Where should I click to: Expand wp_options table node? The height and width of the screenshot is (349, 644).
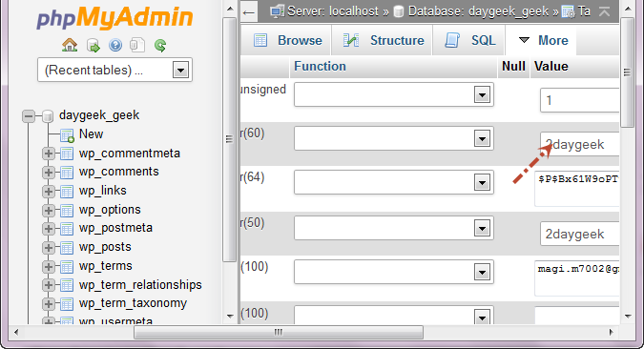tap(48, 210)
